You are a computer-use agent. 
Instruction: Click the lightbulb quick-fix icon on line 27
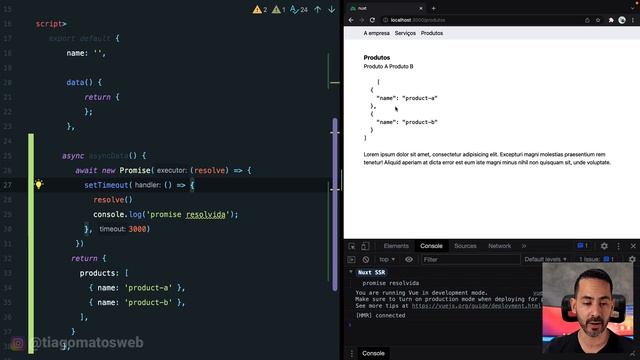[x=38, y=184]
